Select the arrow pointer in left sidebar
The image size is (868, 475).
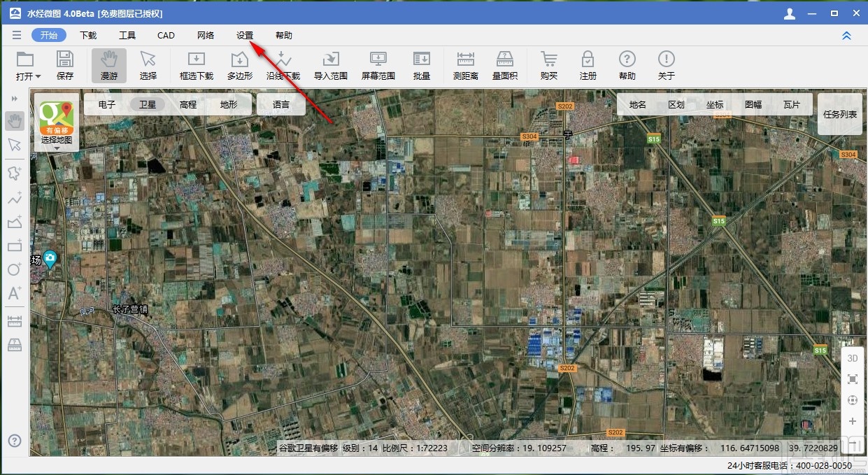15,145
